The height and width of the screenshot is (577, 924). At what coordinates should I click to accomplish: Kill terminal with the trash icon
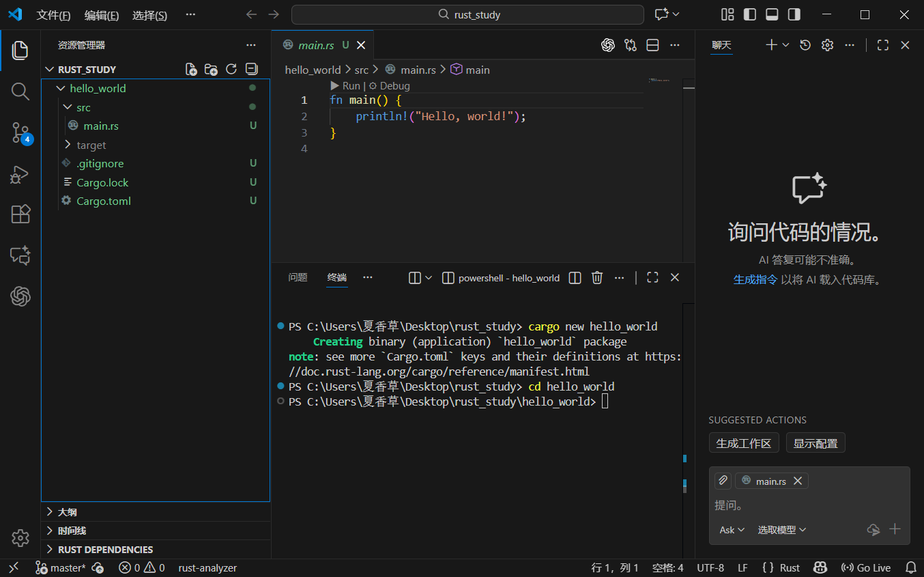point(597,278)
